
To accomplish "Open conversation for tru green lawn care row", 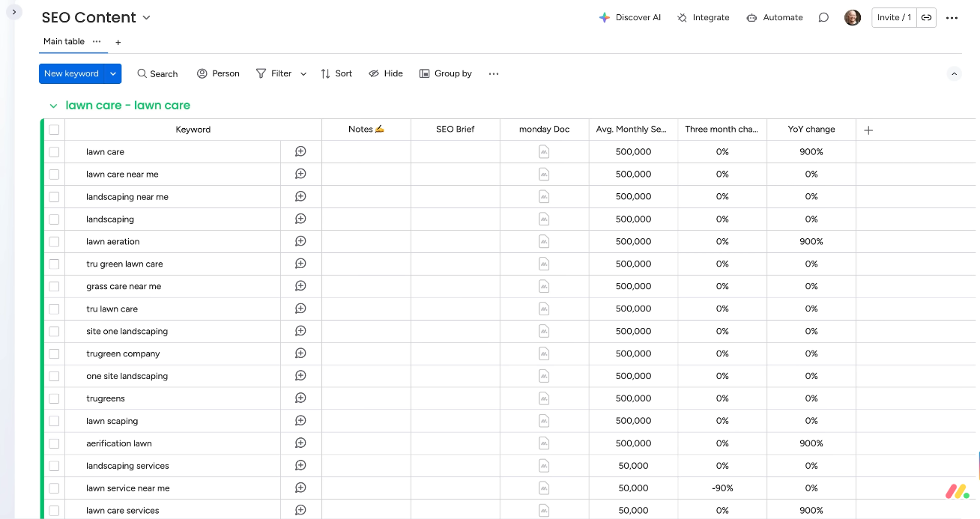I will pyautogui.click(x=300, y=264).
